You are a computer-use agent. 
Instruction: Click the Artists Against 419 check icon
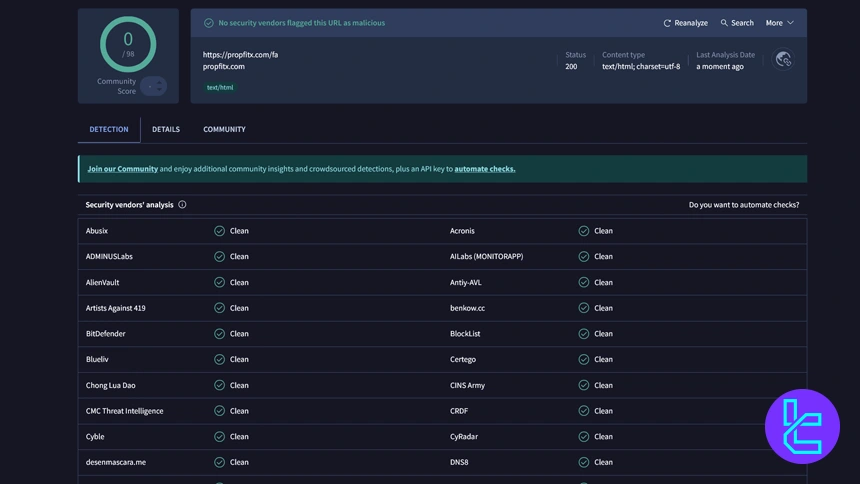[x=219, y=308]
